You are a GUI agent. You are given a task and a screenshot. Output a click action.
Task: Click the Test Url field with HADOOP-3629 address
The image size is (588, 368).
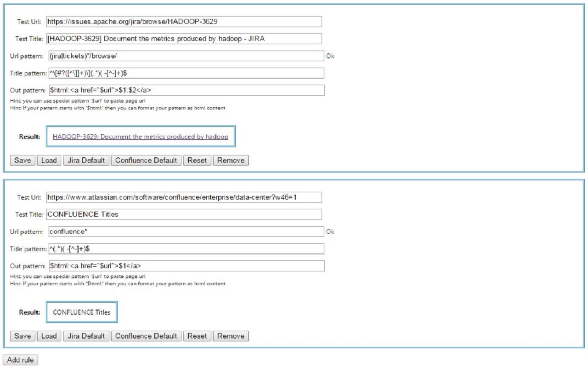coord(184,22)
